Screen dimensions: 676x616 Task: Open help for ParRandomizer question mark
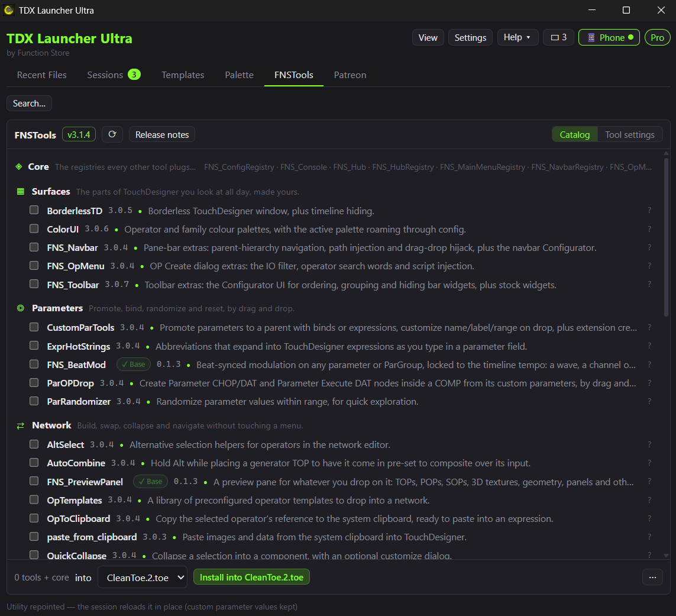coord(649,401)
